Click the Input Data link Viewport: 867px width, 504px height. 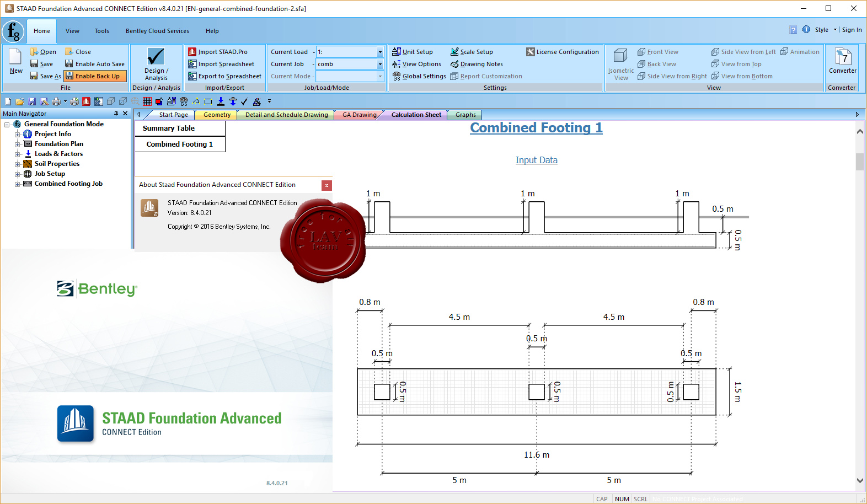coord(536,160)
